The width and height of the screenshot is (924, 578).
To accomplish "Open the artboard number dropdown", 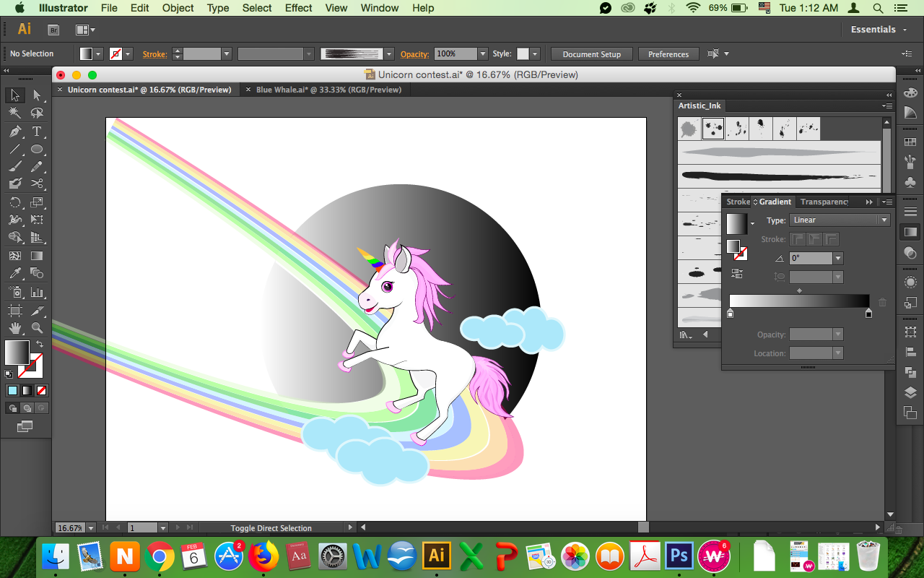I will [x=163, y=528].
